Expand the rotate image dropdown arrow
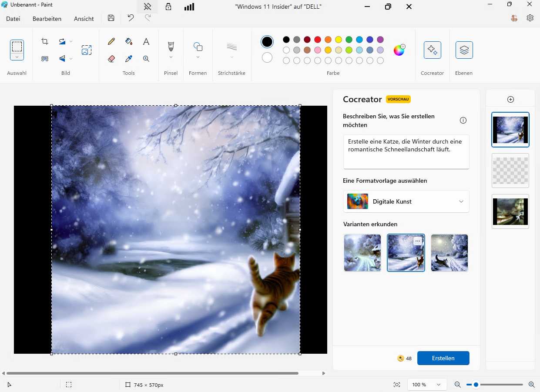540x392 pixels. [71, 41]
